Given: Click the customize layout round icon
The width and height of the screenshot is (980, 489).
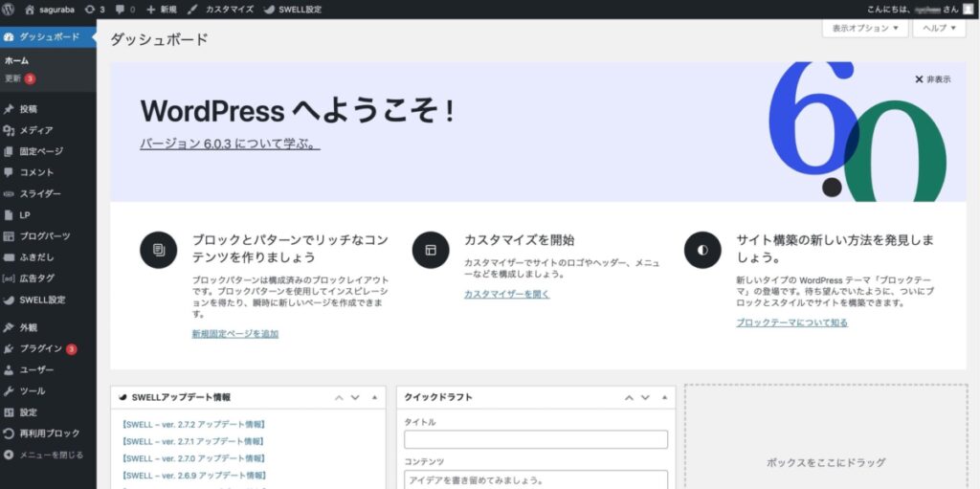Looking at the screenshot, I should pyautogui.click(x=431, y=250).
